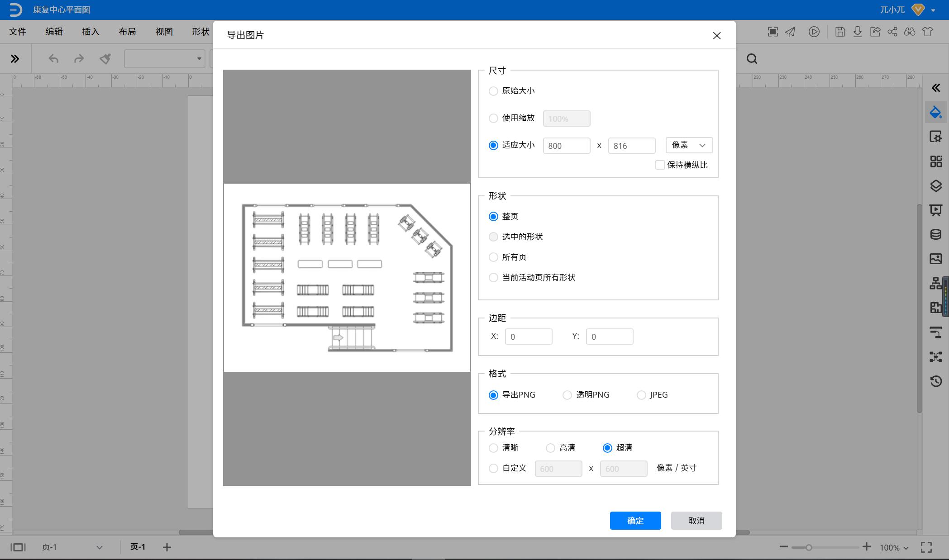Confirm export by clicking 确定

(x=635, y=520)
